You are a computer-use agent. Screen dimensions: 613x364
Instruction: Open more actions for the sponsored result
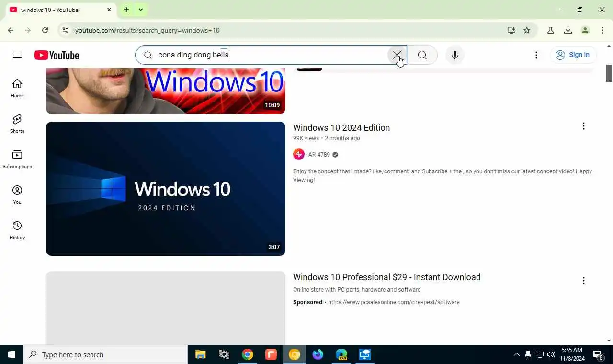click(x=583, y=281)
